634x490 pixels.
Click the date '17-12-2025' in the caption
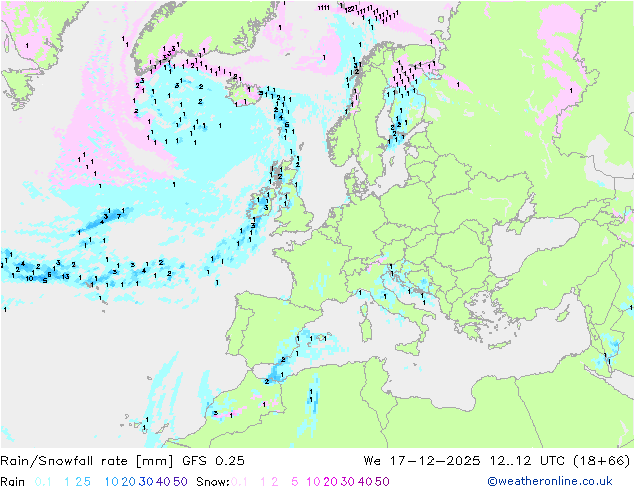click(435, 461)
